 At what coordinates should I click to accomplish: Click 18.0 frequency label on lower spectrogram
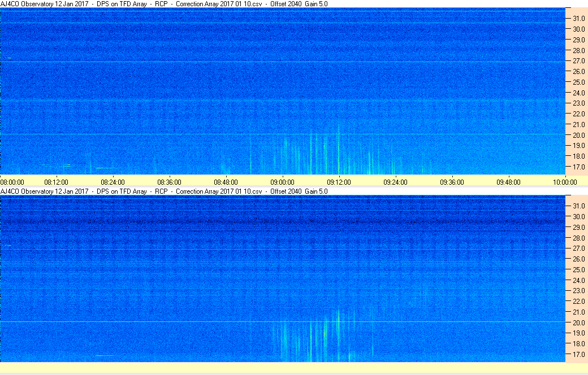(x=578, y=344)
